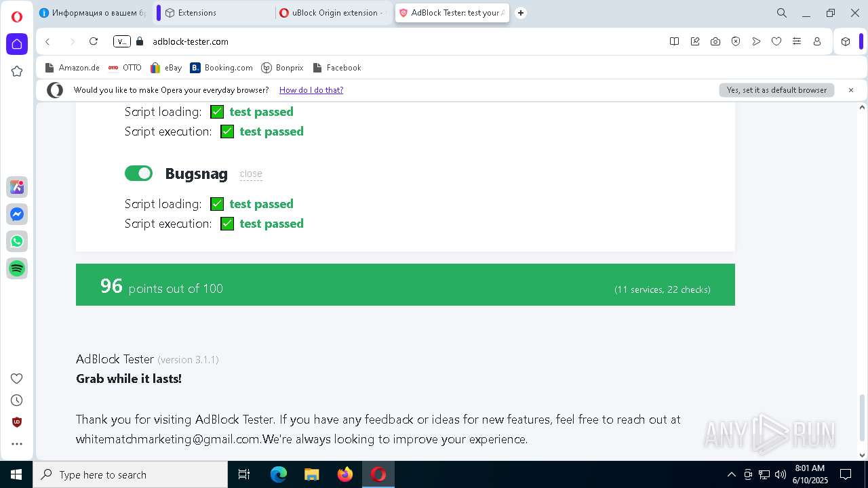Open the Booking.com bookmark
This screenshot has width=868, height=488.
(222, 68)
